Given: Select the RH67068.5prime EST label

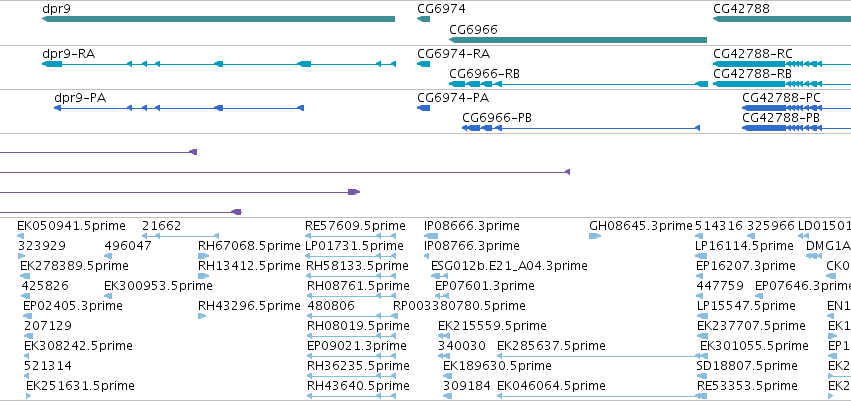Looking at the screenshot, I should (249, 246).
